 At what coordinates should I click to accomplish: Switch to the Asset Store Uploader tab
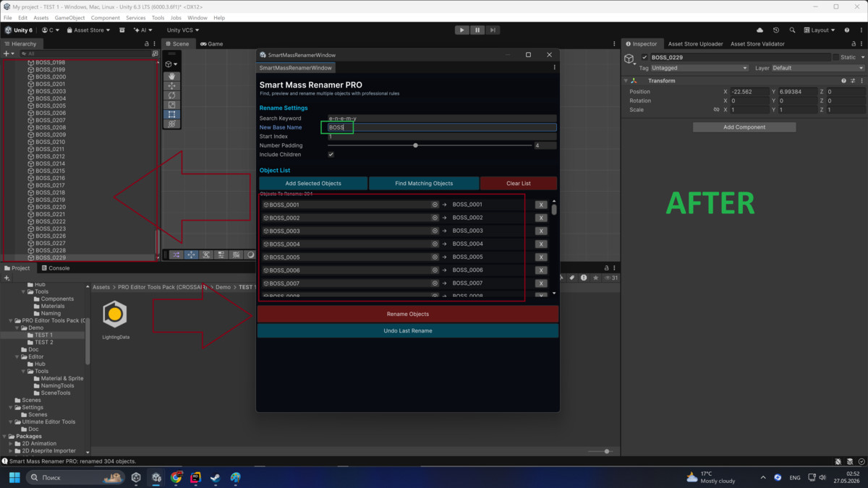click(x=695, y=44)
